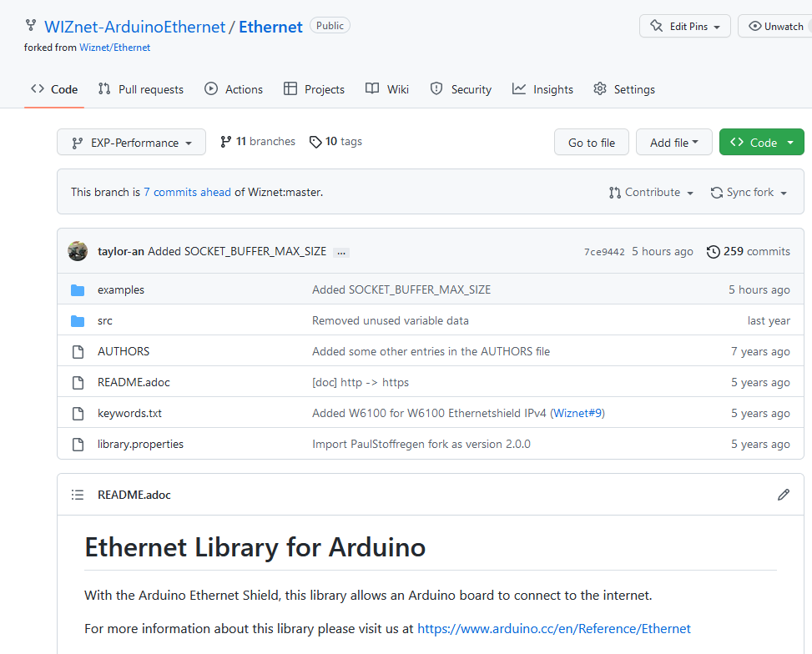Open the Insights tab
812x654 pixels.
click(542, 89)
